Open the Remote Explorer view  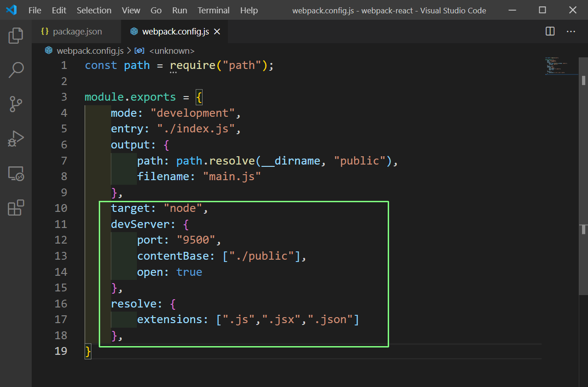(16, 173)
